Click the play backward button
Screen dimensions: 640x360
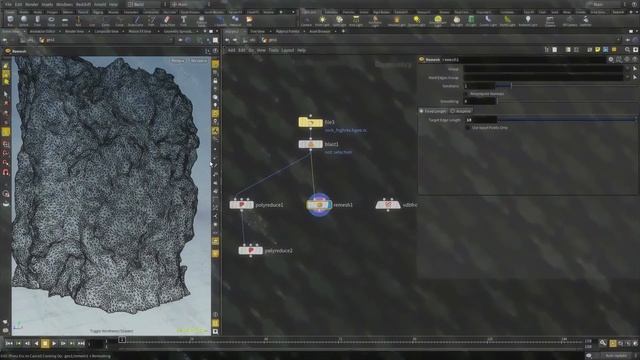tap(36, 344)
